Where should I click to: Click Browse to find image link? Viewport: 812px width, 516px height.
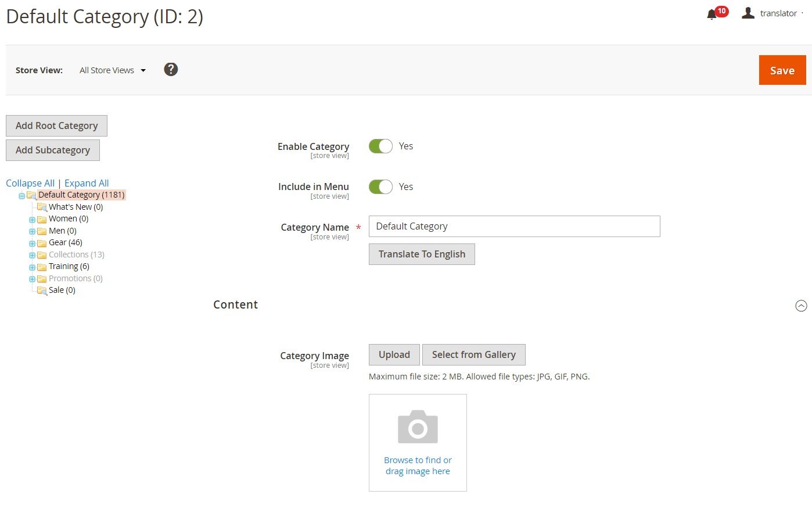click(418, 465)
